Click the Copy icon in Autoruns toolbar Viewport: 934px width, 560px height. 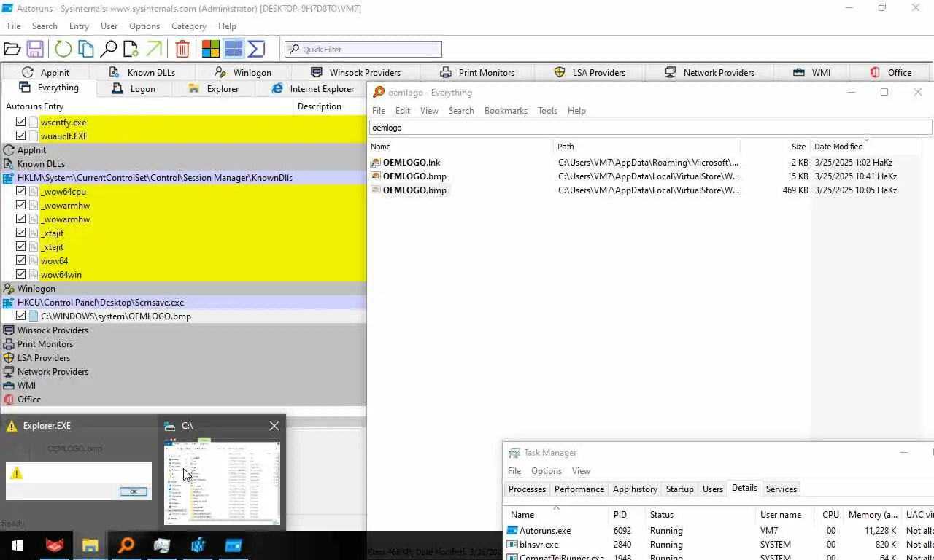[86, 49]
